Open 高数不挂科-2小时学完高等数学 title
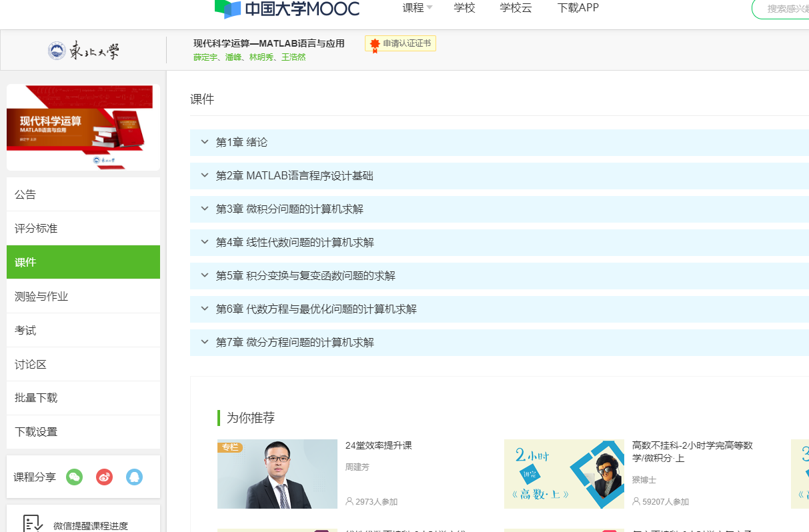Viewport: 809px width, 532px height. (692, 451)
